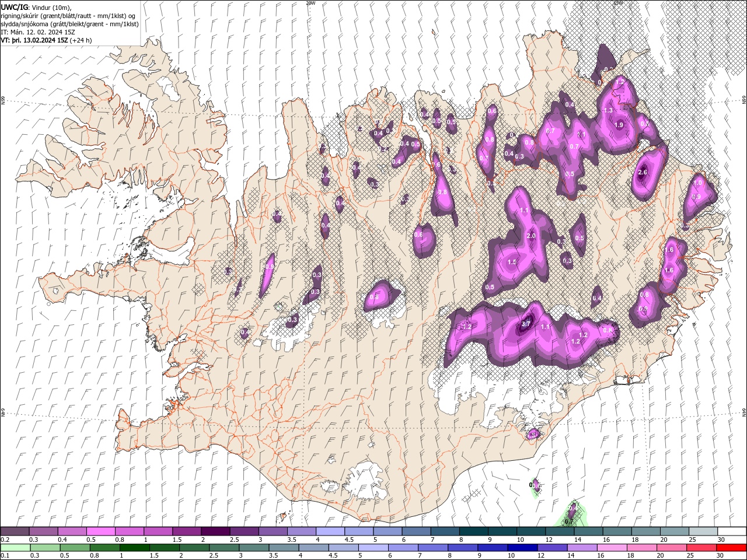The image size is (747, 560).
Task: Click the 1.0 value near east coast
Action: click(x=698, y=183)
